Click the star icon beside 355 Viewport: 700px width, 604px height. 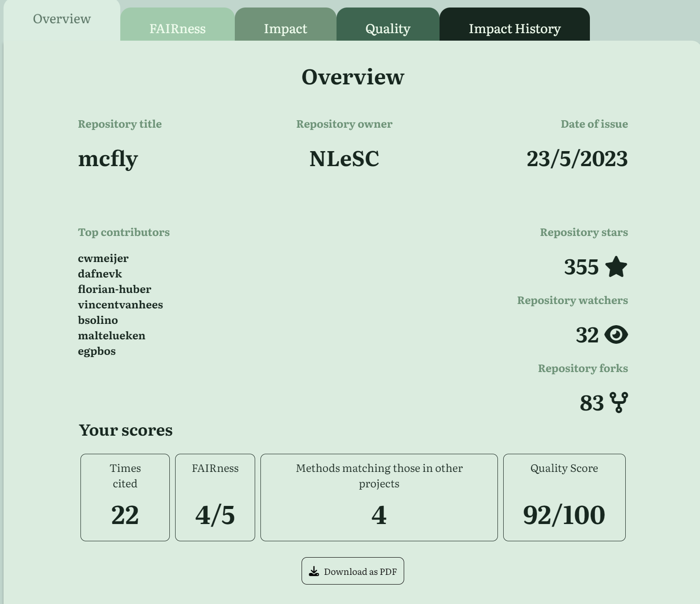click(x=616, y=267)
